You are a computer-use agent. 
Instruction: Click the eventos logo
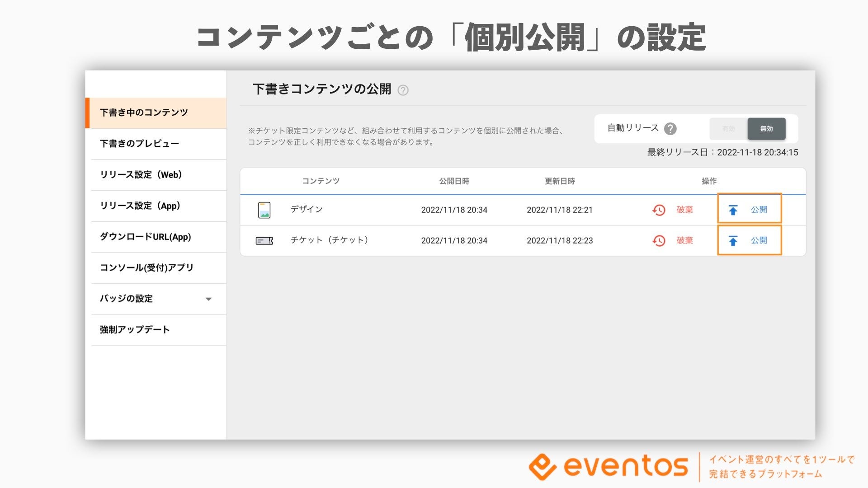tap(609, 466)
